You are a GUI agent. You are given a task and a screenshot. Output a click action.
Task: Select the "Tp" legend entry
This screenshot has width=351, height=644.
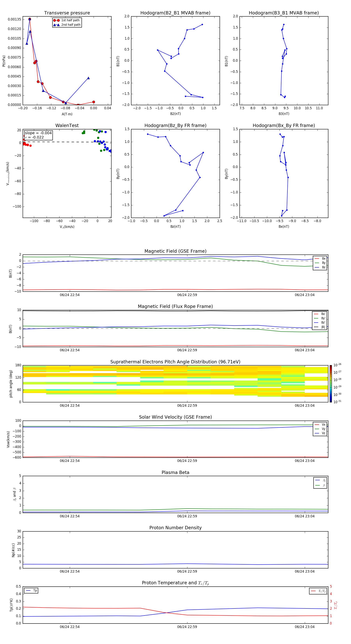31,591
